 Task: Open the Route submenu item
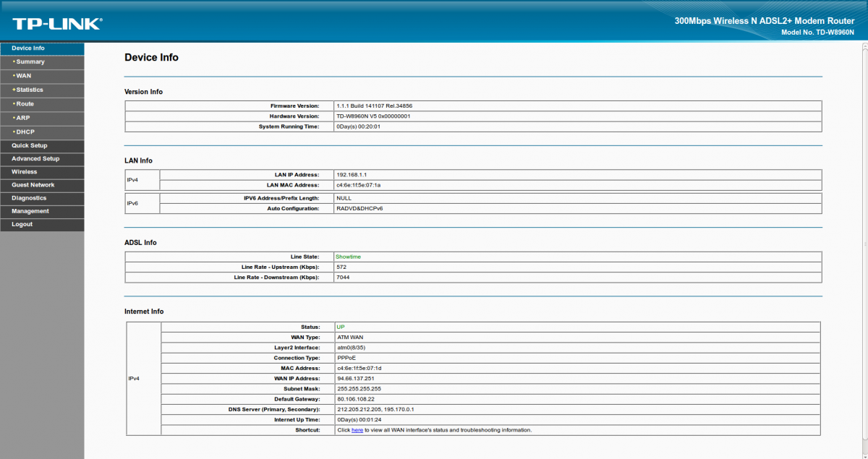coord(42,104)
